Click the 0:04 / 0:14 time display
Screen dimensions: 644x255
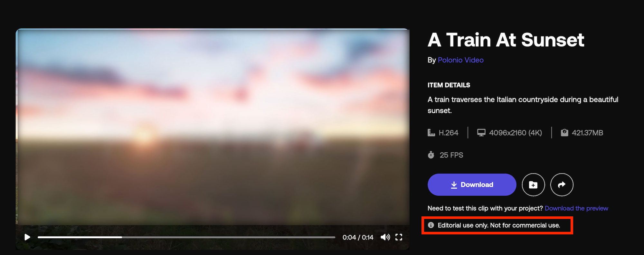point(358,237)
